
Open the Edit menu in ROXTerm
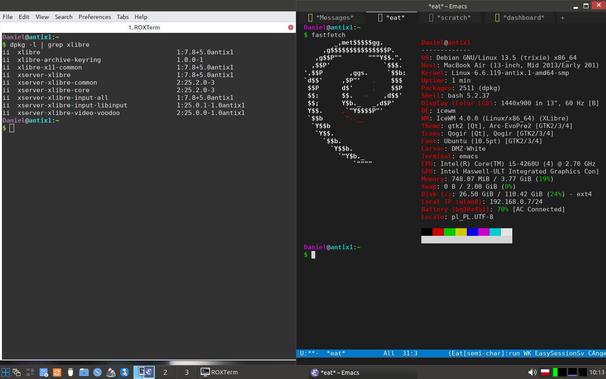[24, 17]
